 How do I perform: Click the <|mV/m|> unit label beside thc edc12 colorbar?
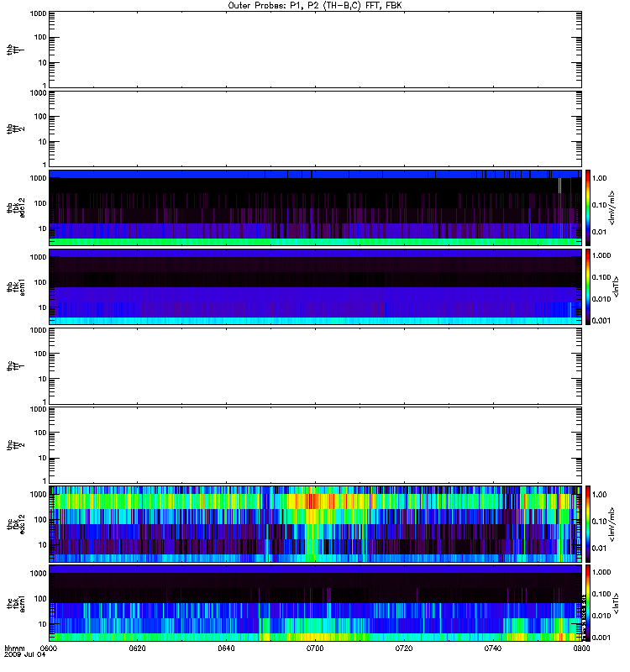pos(612,524)
